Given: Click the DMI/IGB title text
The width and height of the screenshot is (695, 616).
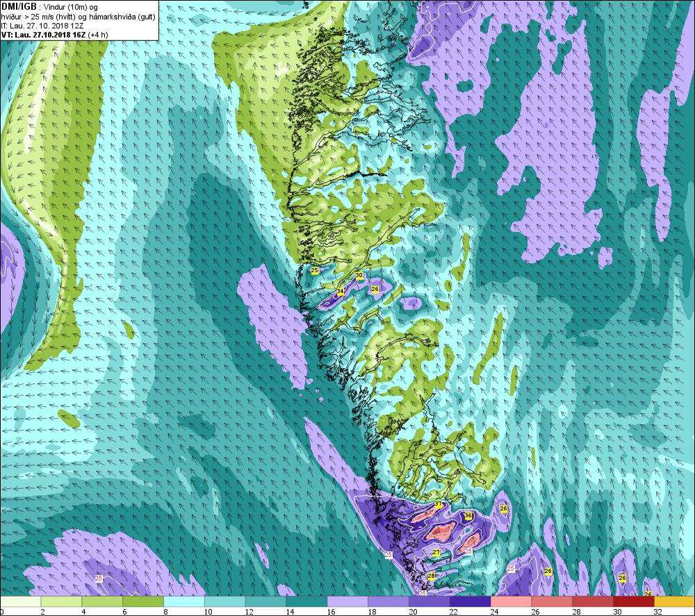Looking at the screenshot, I should (19, 7).
